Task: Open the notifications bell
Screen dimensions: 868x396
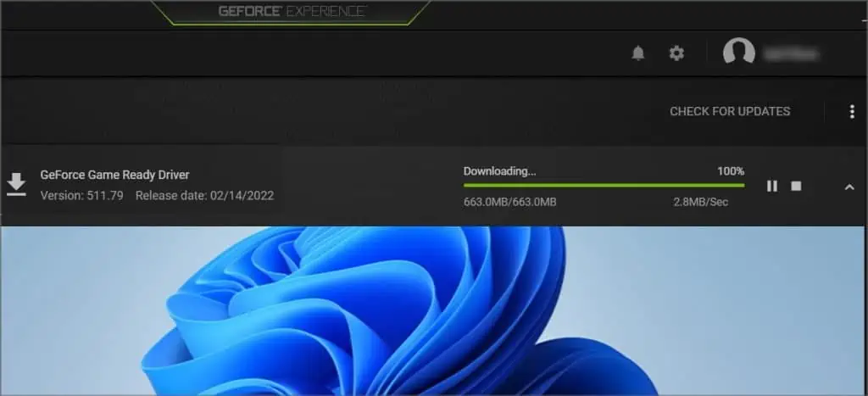Action: pos(638,53)
